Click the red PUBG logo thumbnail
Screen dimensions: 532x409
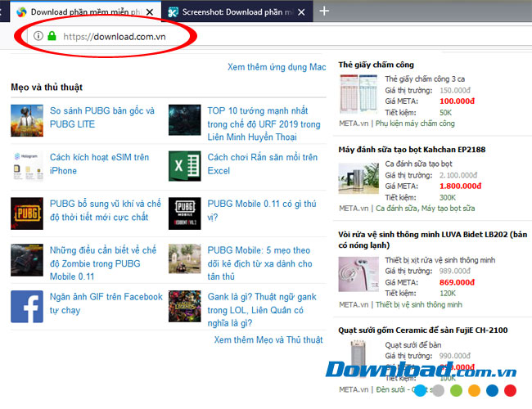click(x=27, y=213)
